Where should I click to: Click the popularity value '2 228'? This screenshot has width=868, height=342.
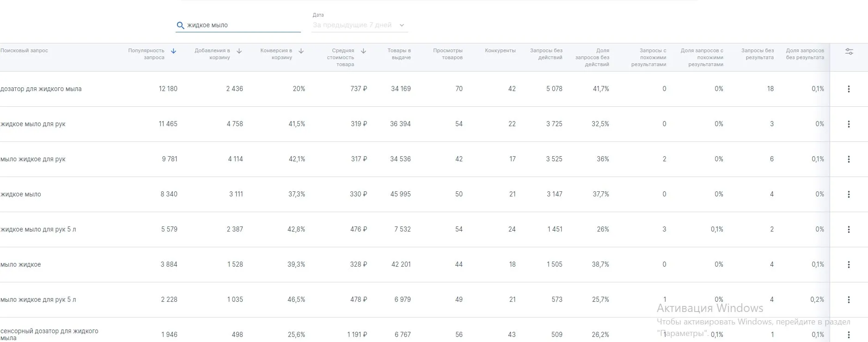tap(169, 299)
